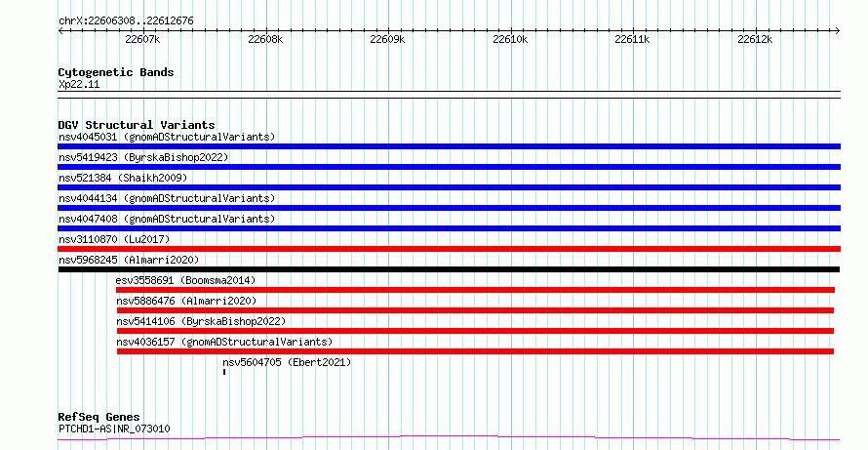Image resolution: width=868 pixels, height=450 pixels.
Task: Click the 22610k ruler position
Action: tap(510, 39)
